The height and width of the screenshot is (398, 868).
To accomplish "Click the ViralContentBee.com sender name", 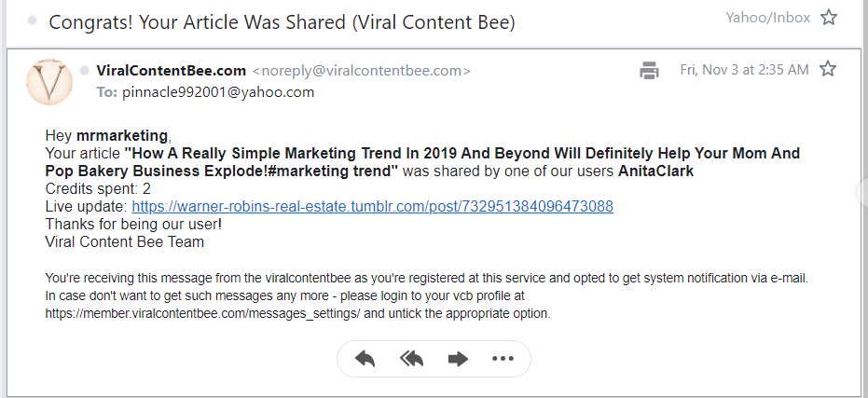I will coord(171,71).
